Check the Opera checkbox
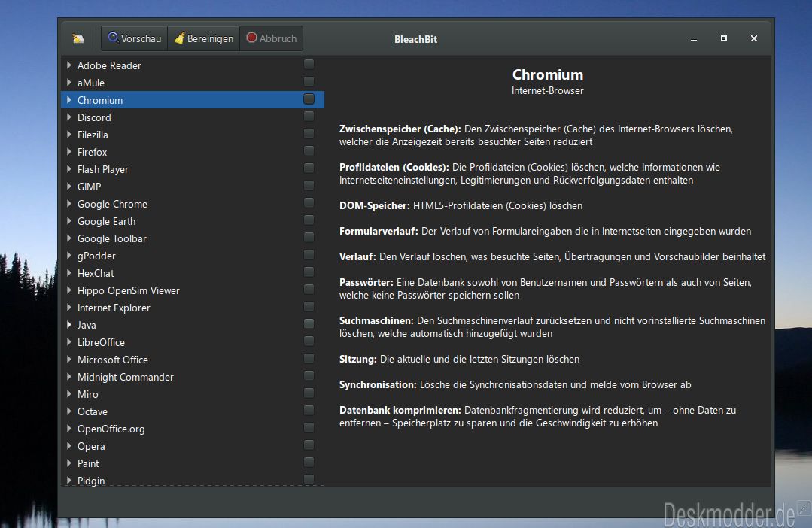Screen dimensions: 812x528 click(309, 445)
